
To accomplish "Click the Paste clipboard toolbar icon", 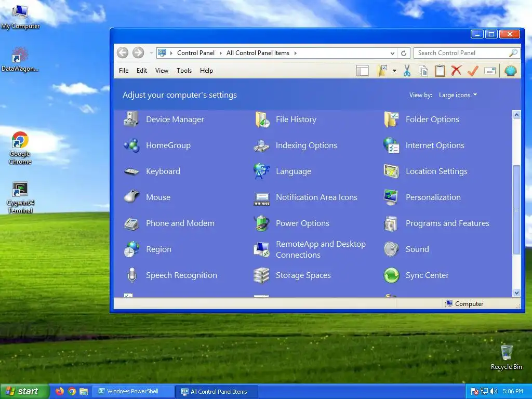I will [440, 71].
